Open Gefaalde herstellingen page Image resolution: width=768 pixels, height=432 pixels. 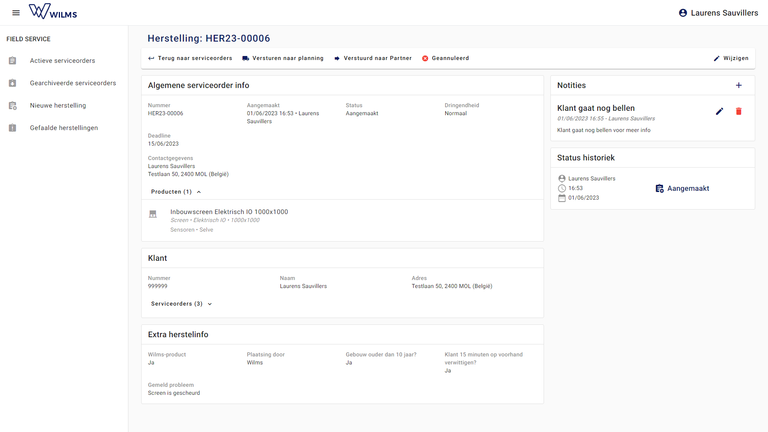tap(64, 128)
